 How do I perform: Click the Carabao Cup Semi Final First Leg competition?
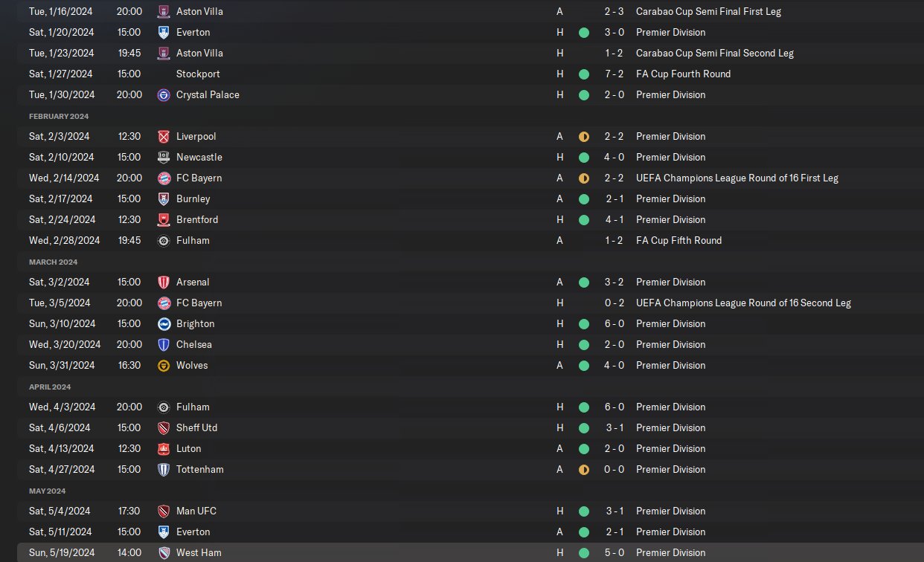click(708, 12)
